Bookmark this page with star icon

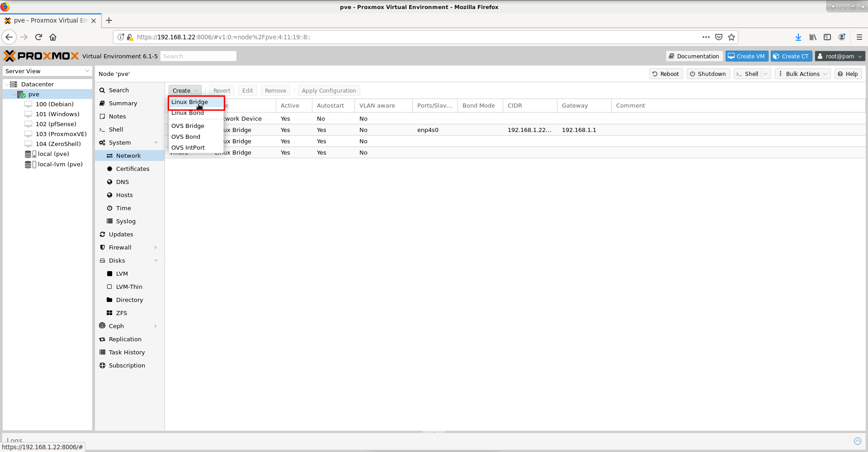click(731, 38)
